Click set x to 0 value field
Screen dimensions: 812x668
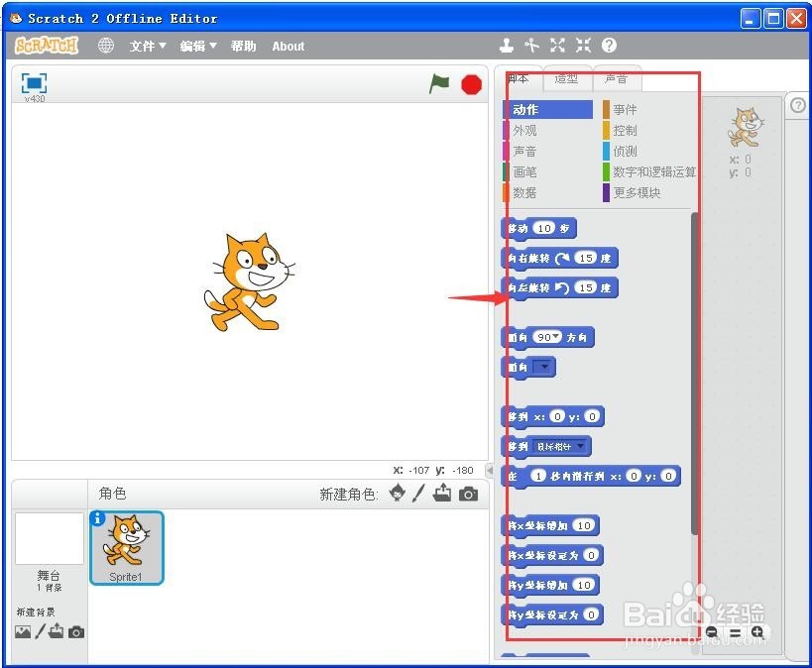click(591, 555)
